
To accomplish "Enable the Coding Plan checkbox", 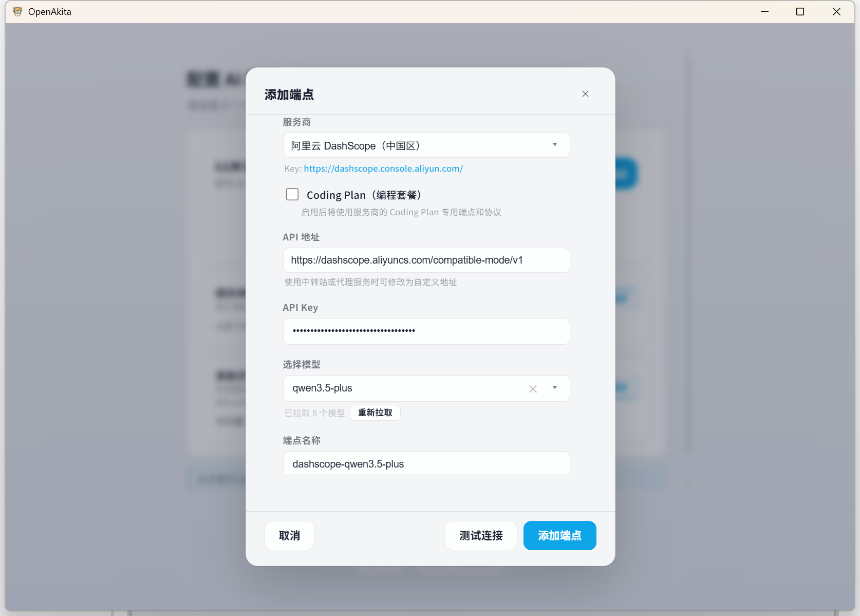I will click(x=292, y=194).
